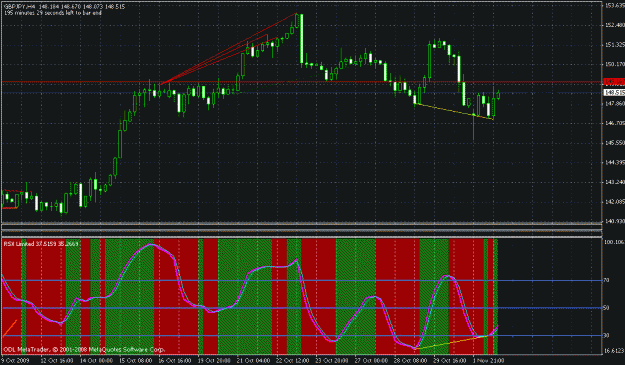Click the '29 Oct 16:00' time axis label
The image size is (625, 365).
pyautogui.click(x=451, y=361)
